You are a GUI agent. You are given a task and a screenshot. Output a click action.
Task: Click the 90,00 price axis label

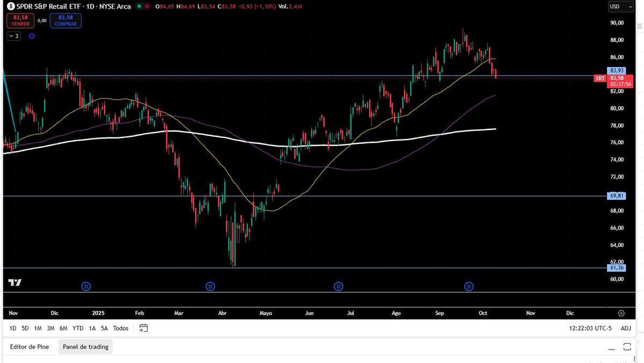(617, 23)
